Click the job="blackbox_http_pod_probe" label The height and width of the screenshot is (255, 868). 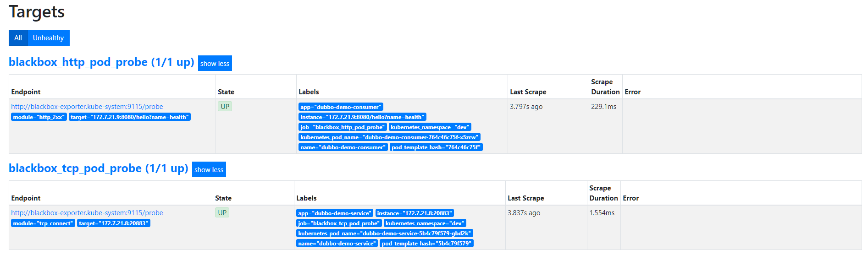(343, 127)
